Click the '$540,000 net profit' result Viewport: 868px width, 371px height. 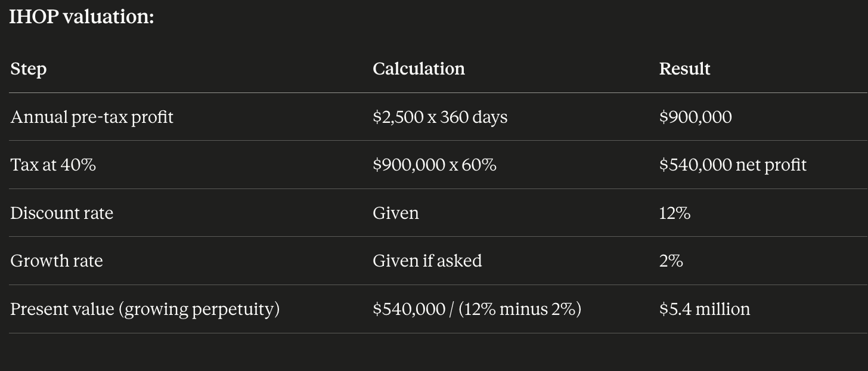733,165
